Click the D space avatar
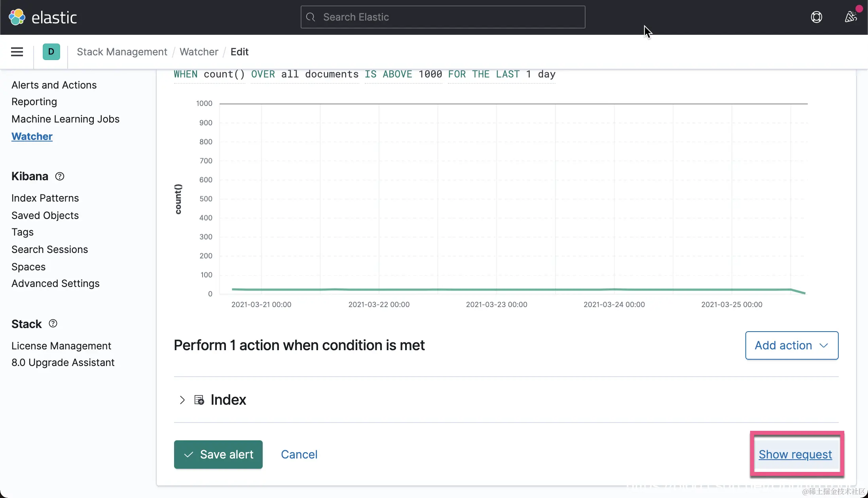 51,52
